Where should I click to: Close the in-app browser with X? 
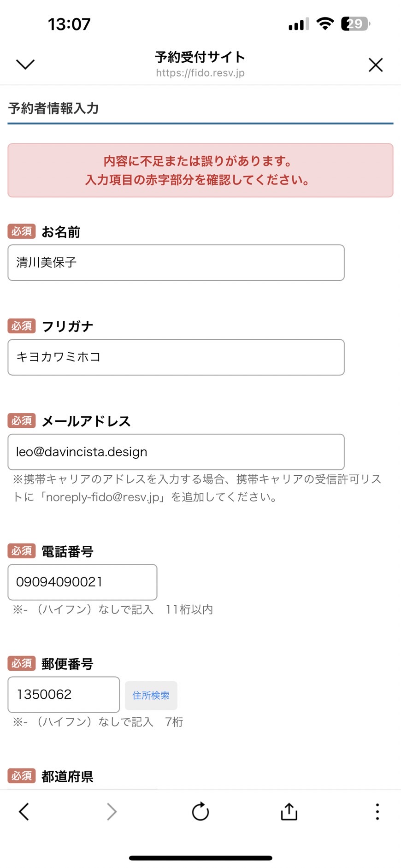click(376, 65)
